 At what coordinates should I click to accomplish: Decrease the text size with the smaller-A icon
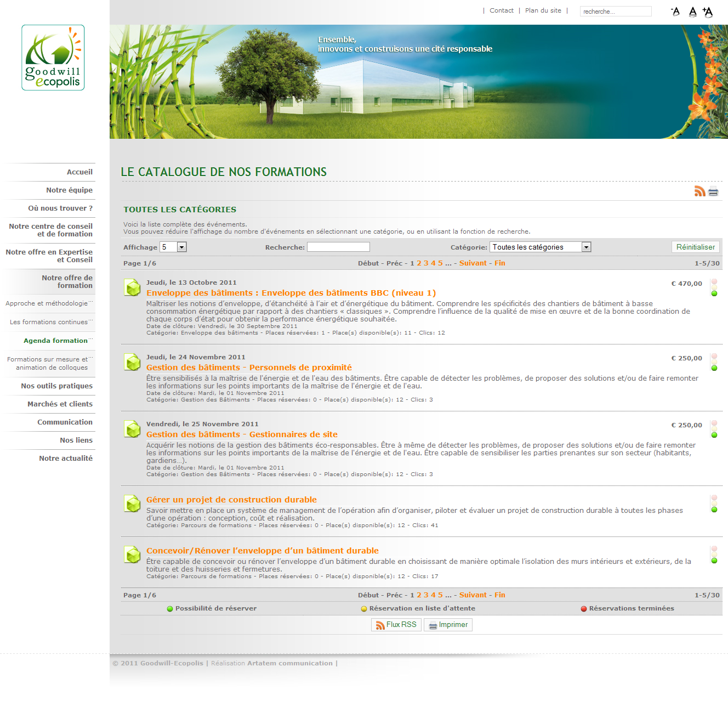pos(675,12)
